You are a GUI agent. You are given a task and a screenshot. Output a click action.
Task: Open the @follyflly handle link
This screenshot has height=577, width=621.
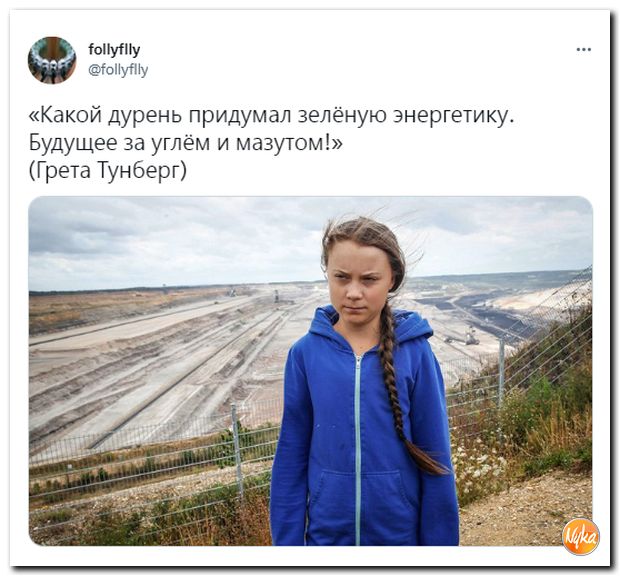(x=118, y=70)
